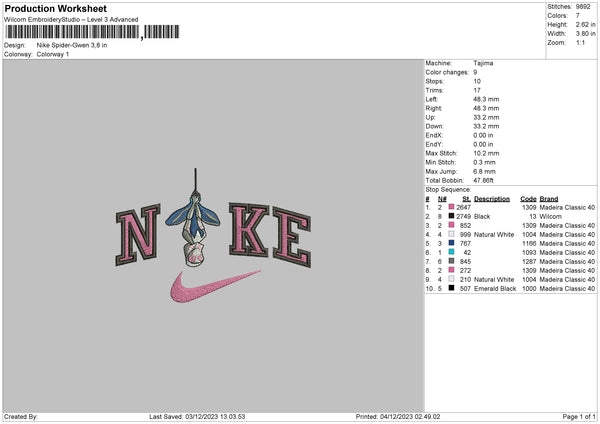Click the 'Emerald Black' description
This screenshot has height=424, width=600.
[x=495, y=289]
